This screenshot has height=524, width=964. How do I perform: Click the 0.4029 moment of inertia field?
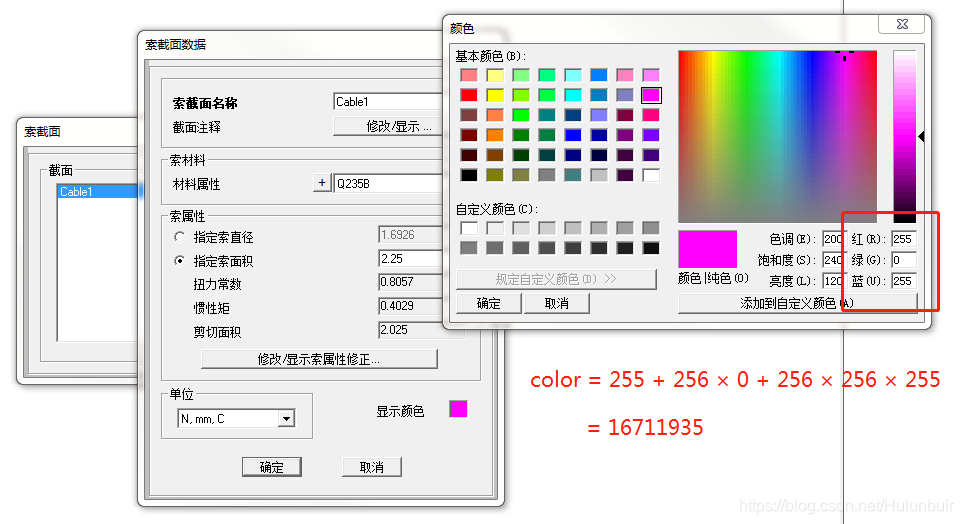410,306
